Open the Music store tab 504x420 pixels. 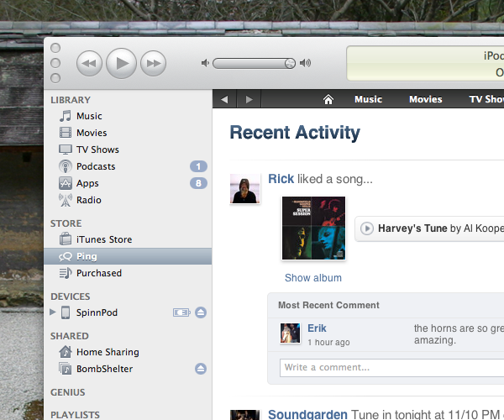point(369,99)
